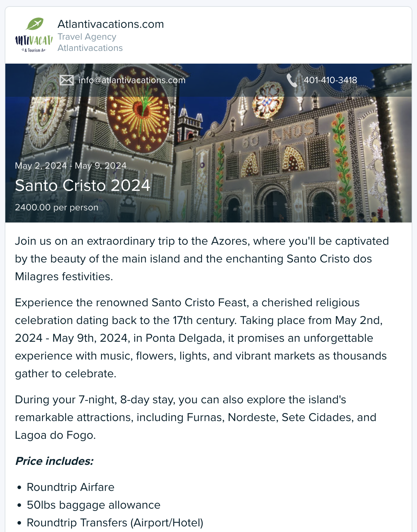417x532 pixels.
Task: Call the number 401-410-3418
Action: (330, 80)
